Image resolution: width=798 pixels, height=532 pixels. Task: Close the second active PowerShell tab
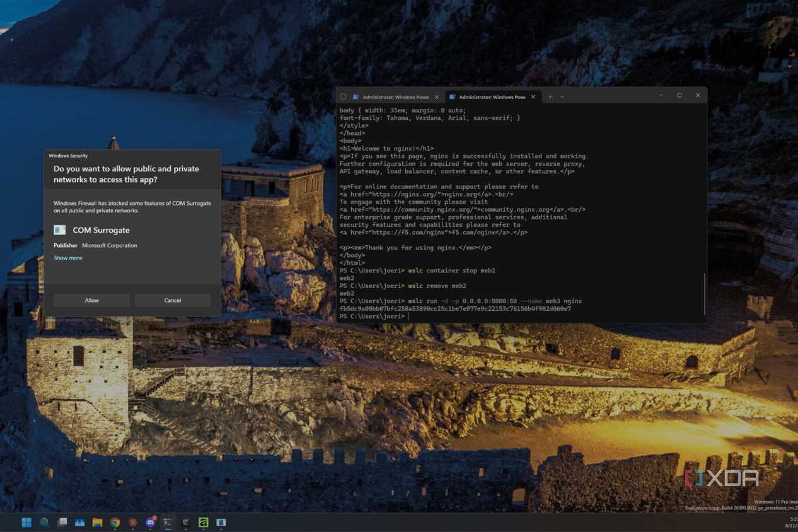click(533, 97)
